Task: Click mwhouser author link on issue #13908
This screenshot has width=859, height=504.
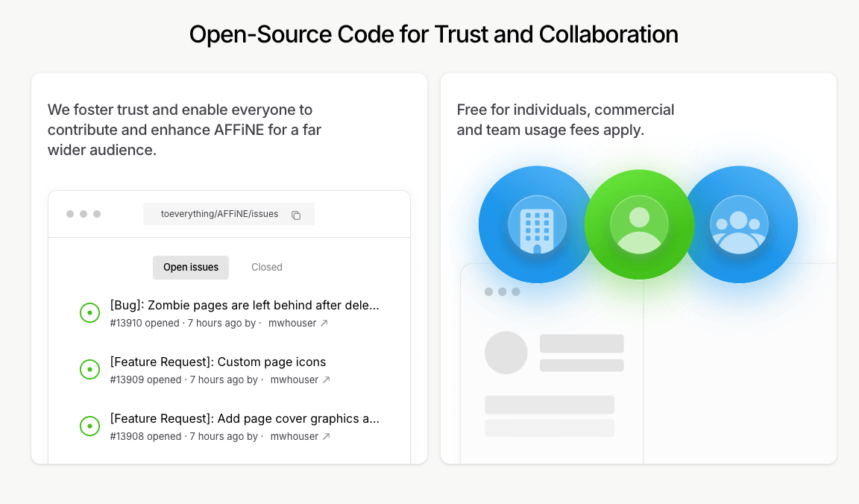Action: tap(294, 437)
